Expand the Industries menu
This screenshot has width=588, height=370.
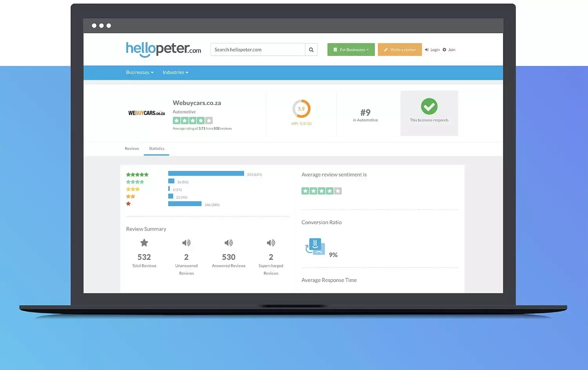click(175, 73)
